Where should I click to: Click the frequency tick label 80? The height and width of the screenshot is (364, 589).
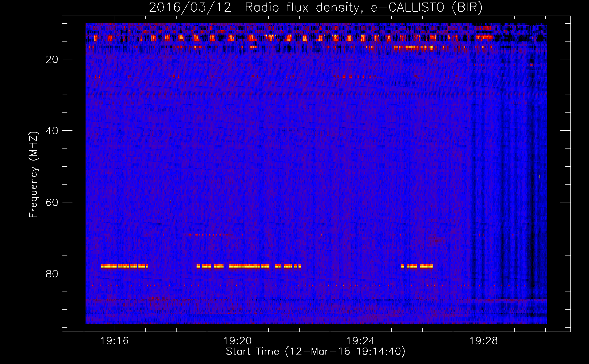coord(52,274)
